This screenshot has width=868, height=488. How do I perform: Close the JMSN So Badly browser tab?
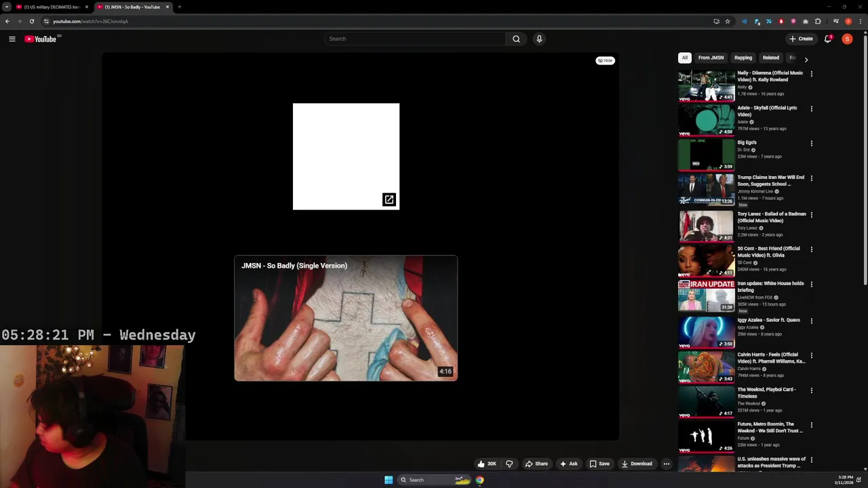point(167,7)
